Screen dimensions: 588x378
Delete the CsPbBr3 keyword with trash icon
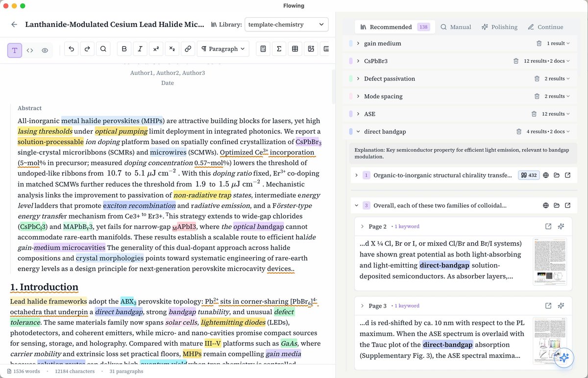516,61
